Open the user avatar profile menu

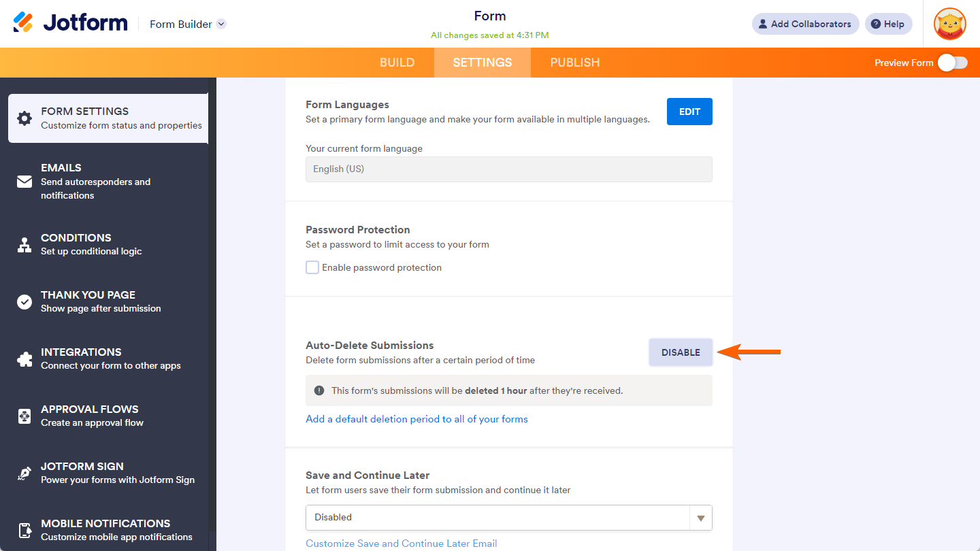[949, 24]
